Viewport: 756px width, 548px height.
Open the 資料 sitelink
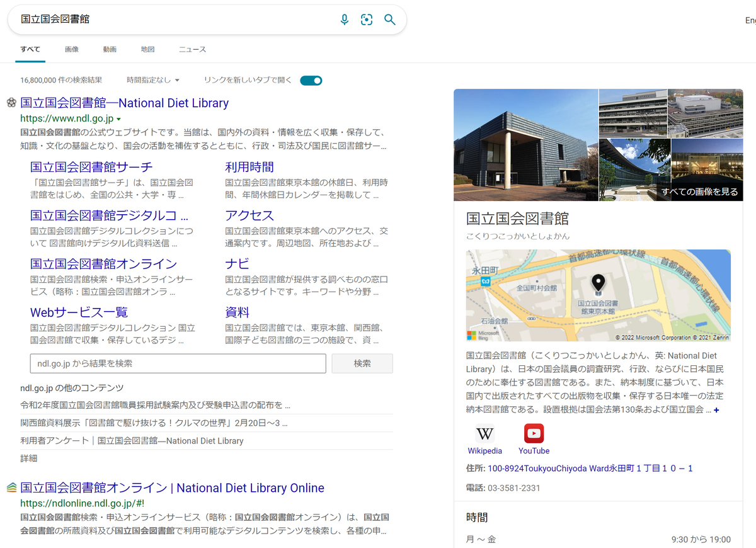237,312
